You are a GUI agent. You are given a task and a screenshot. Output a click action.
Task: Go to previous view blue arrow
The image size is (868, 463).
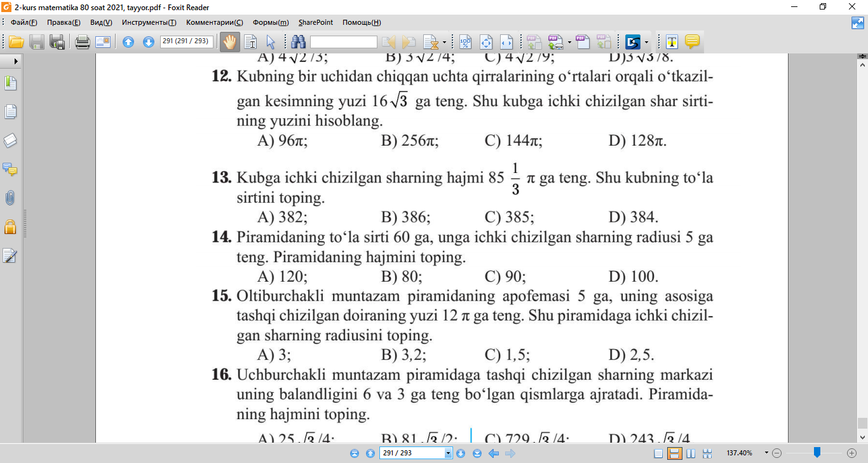pyautogui.click(x=493, y=453)
